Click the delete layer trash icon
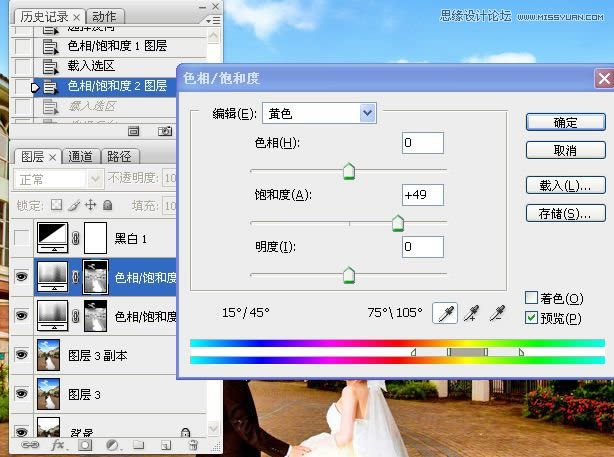614x457 pixels. click(x=193, y=444)
